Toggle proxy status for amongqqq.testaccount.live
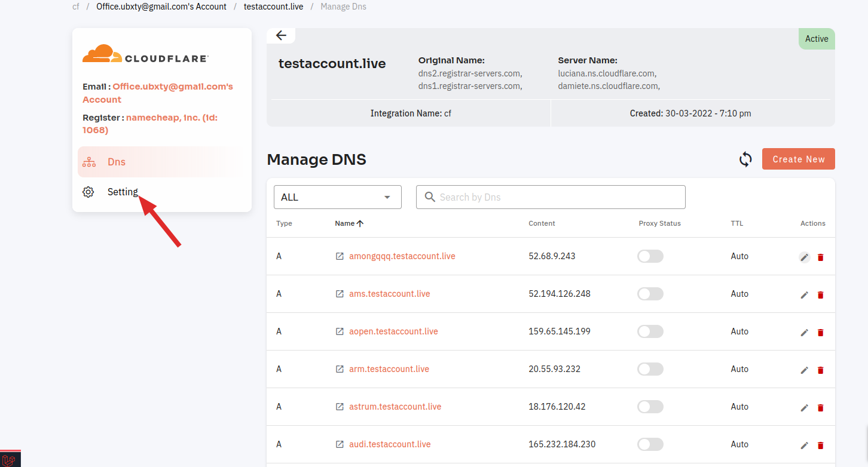Viewport: 868px width, 467px height. pos(650,256)
